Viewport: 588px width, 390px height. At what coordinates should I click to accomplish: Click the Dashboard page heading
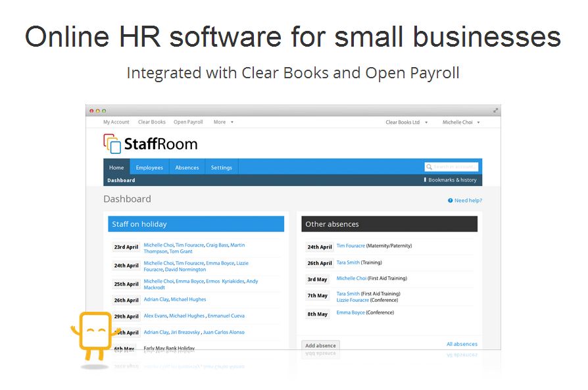pyautogui.click(x=127, y=199)
